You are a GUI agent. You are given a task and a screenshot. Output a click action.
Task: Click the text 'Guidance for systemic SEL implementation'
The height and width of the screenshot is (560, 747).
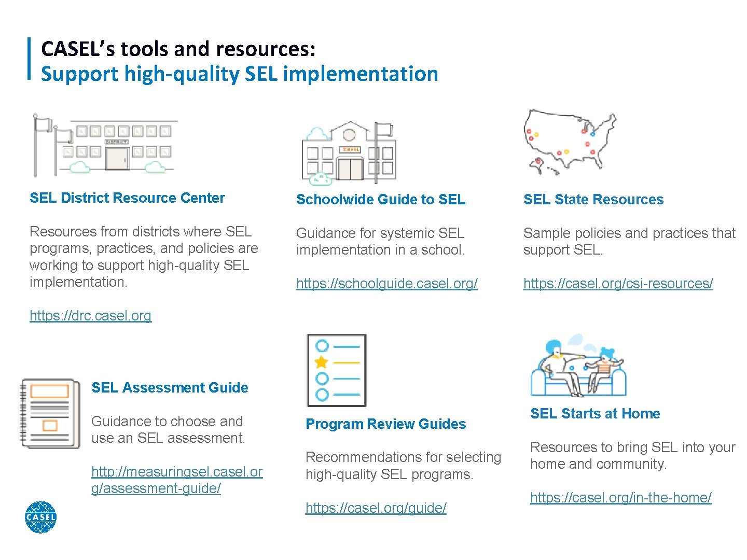380,241
